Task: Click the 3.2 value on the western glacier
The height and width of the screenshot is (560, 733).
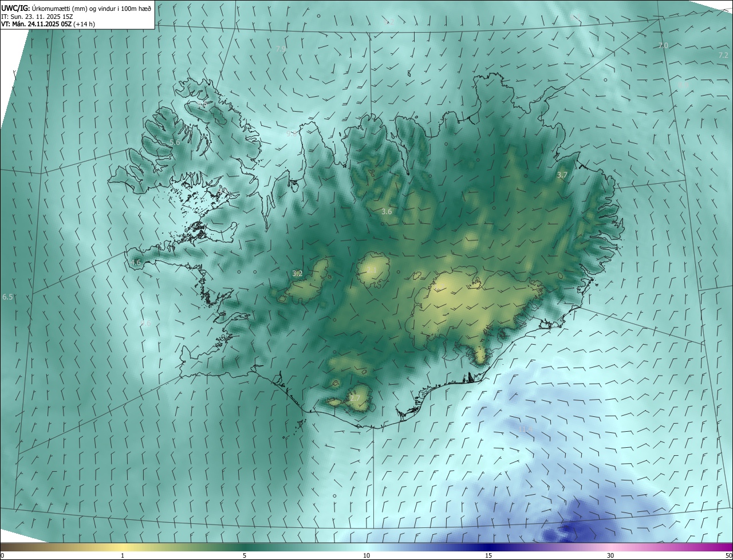Action: coord(297,273)
